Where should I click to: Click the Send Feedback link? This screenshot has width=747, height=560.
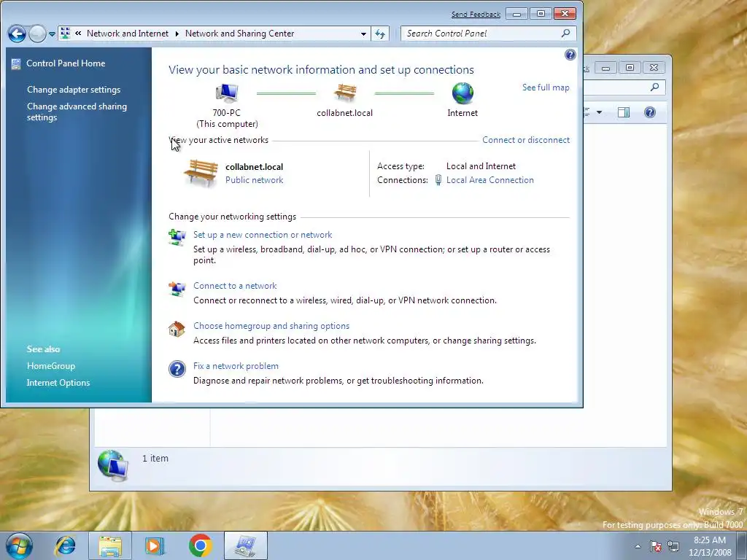476,15
